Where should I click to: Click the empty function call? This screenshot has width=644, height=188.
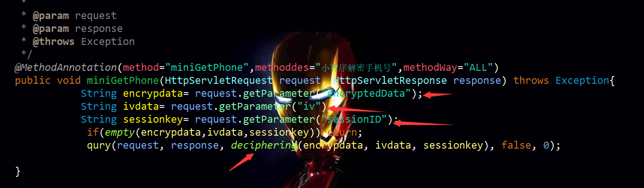[x=120, y=132]
